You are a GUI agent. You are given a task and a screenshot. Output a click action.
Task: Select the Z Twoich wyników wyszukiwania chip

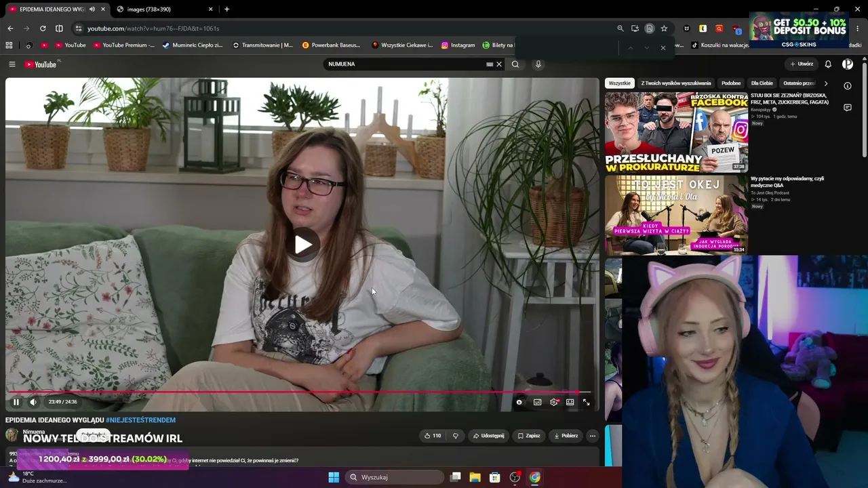676,83
